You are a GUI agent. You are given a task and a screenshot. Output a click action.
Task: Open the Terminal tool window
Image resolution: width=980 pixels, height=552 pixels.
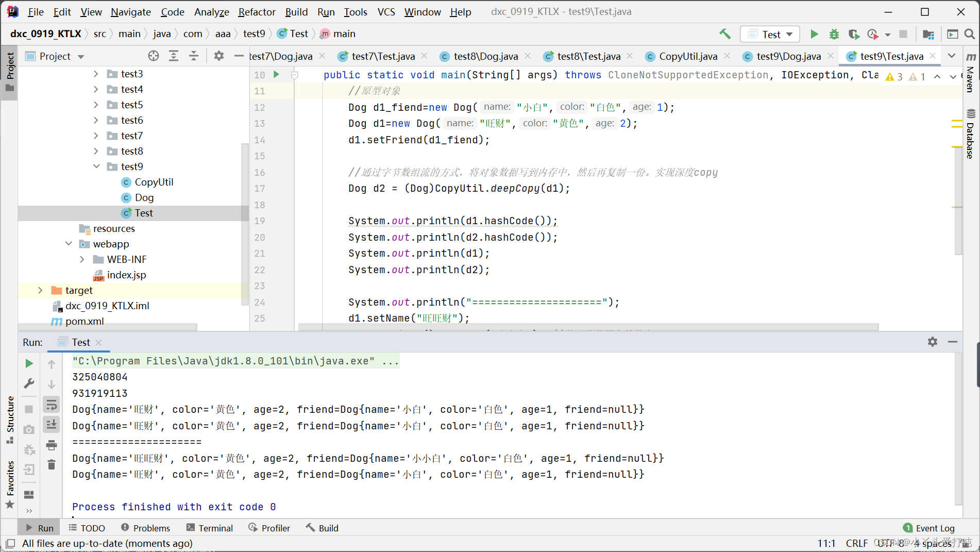pyautogui.click(x=210, y=528)
